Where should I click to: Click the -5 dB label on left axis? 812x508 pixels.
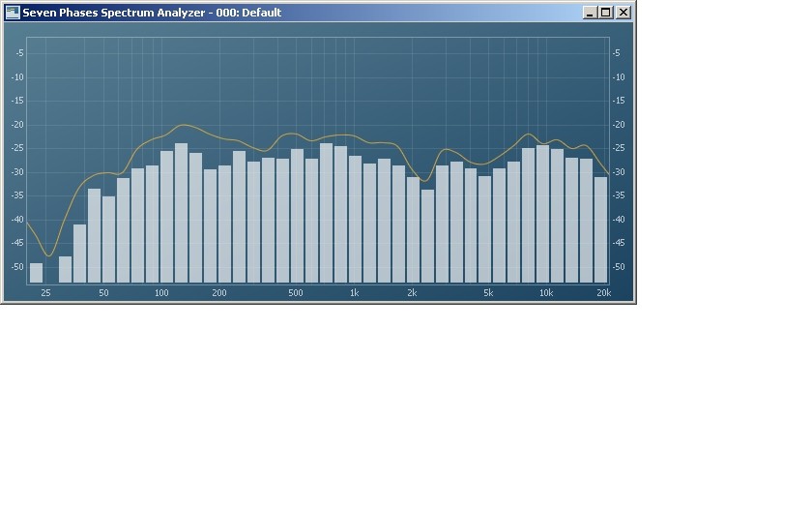point(19,53)
